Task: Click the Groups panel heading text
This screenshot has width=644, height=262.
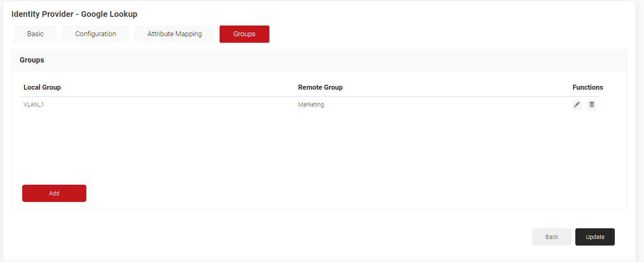Action: pyautogui.click(x=32, y=60)
